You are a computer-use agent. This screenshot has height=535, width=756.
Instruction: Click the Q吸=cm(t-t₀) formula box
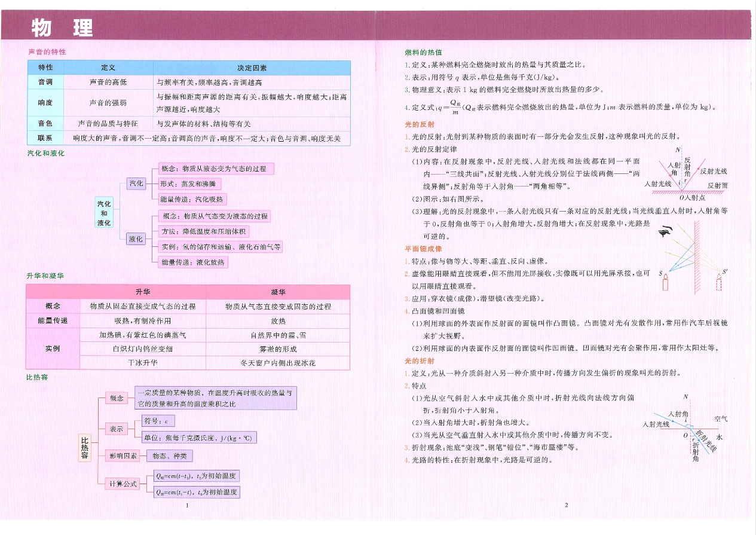pyautogui.click(x=197, y=476)
